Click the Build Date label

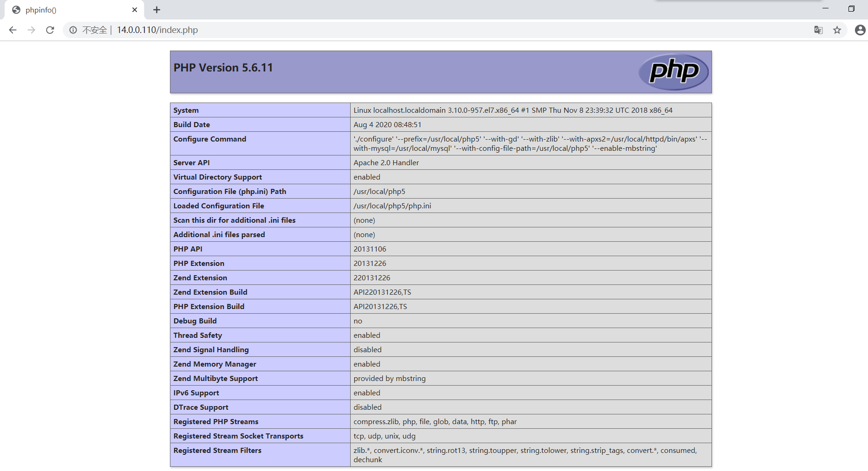tap(192, 125)
